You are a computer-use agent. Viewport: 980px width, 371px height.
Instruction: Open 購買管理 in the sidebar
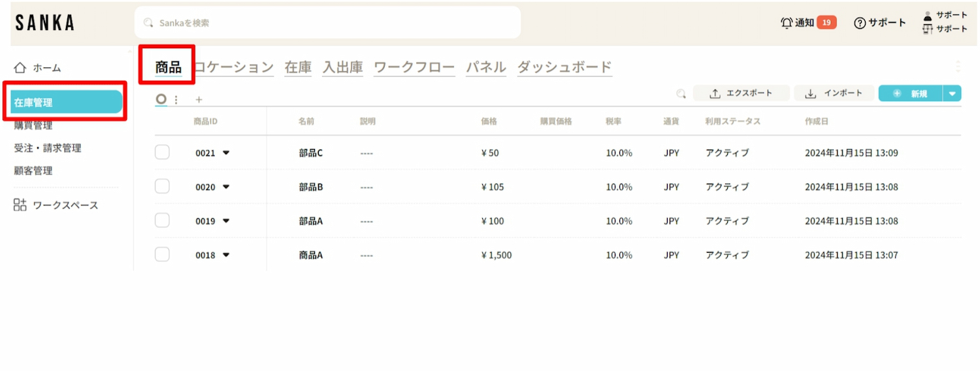coord(33,125)
